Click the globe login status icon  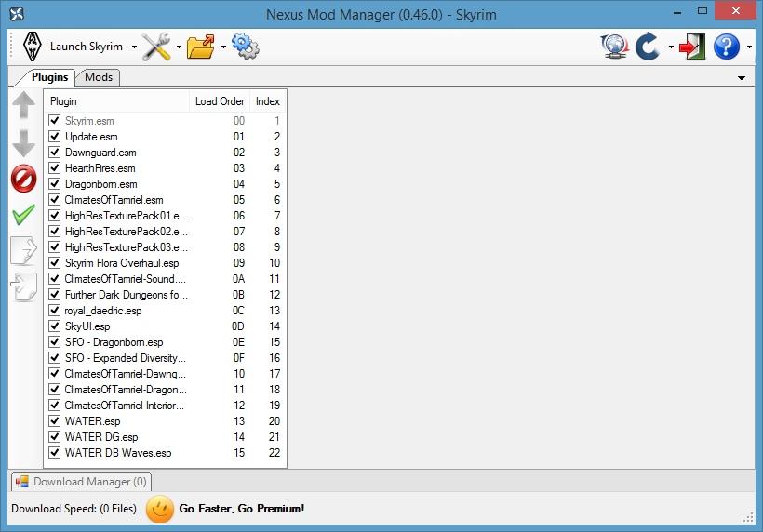614,47
